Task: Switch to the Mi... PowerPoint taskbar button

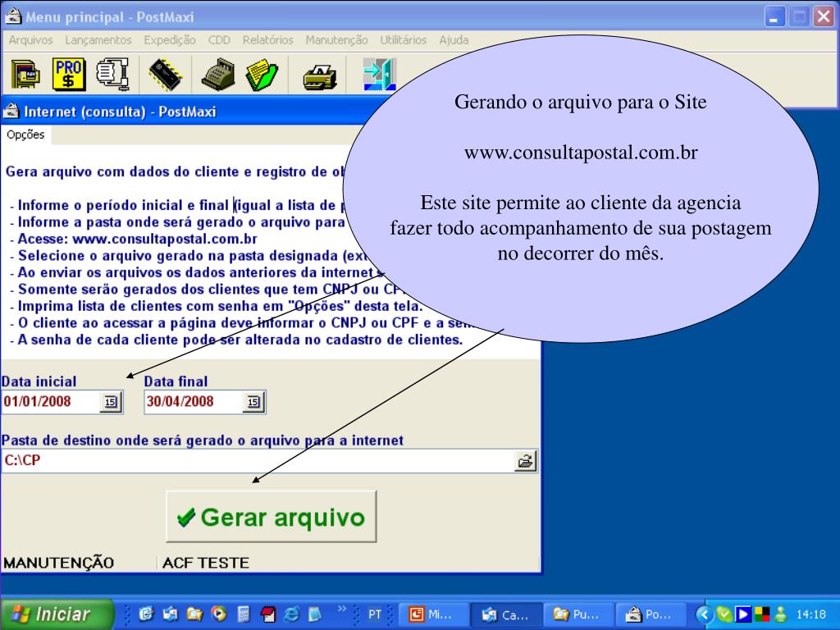Action: 433,614
